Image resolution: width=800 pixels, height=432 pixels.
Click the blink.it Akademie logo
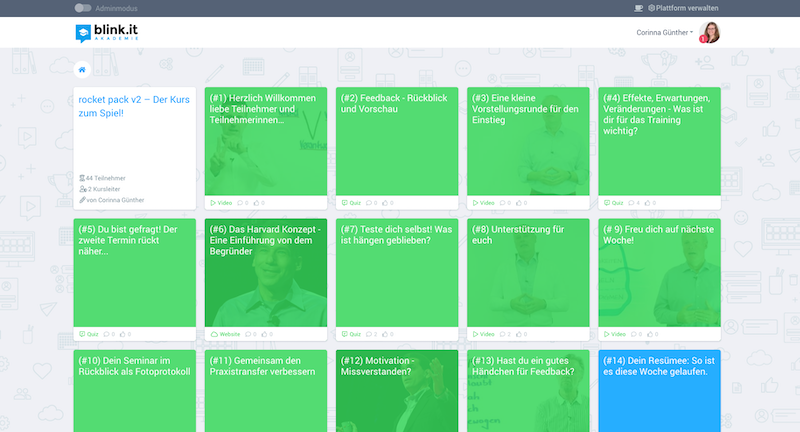107,33
